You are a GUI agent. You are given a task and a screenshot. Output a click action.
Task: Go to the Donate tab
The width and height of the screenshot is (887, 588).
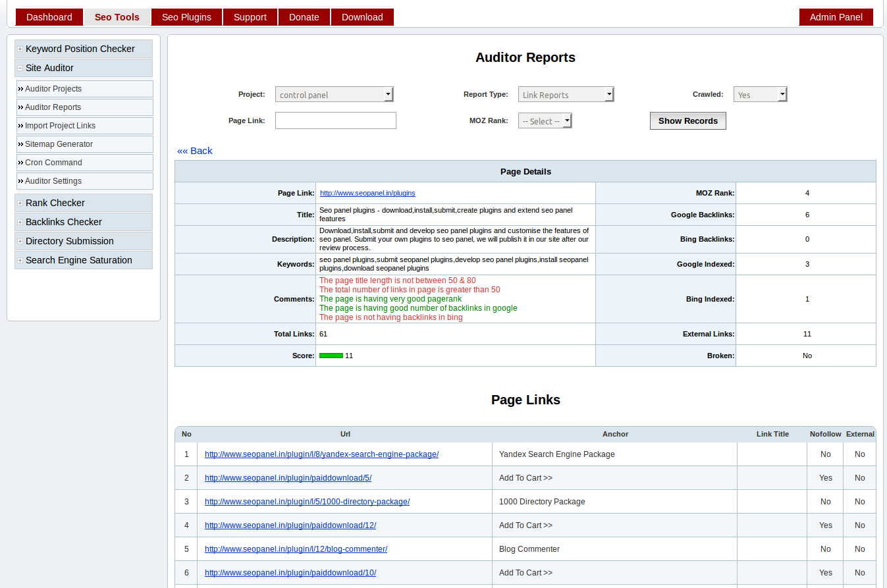point(304,17)
